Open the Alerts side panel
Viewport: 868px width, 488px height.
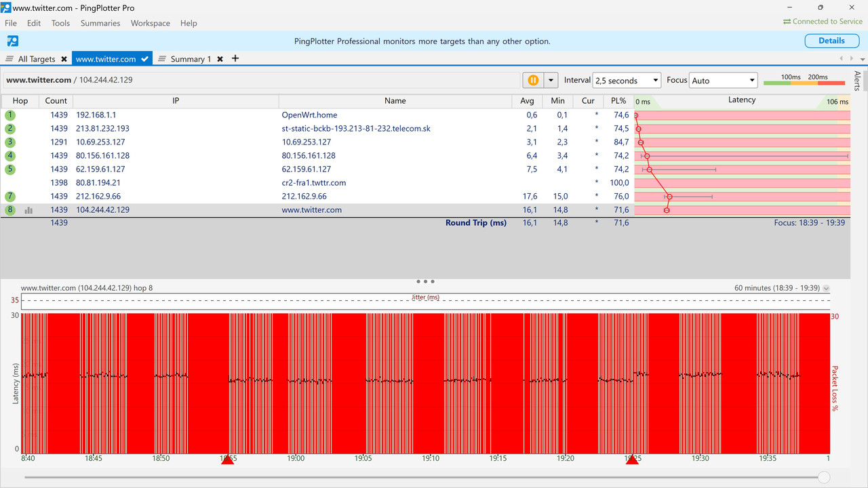click(858, 80)
